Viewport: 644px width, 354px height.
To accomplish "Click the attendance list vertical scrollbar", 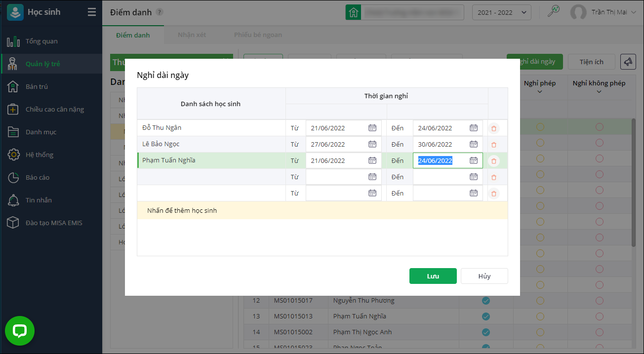I will coord(634,183).
